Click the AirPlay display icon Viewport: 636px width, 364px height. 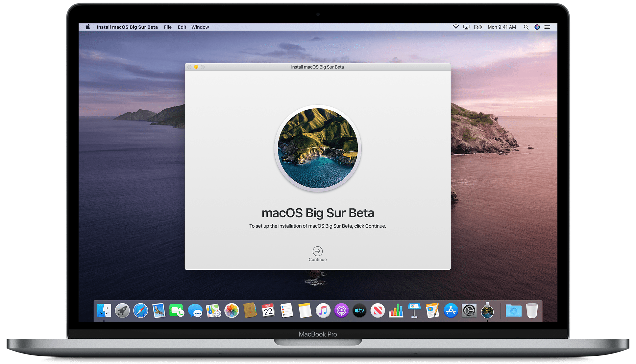coord(466,27)
